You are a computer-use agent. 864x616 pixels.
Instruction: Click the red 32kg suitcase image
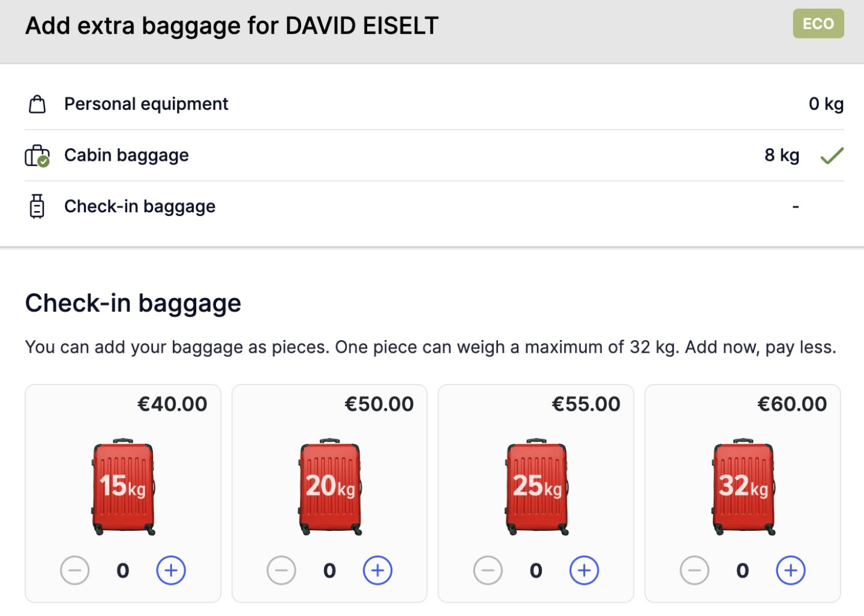point(743,486)
